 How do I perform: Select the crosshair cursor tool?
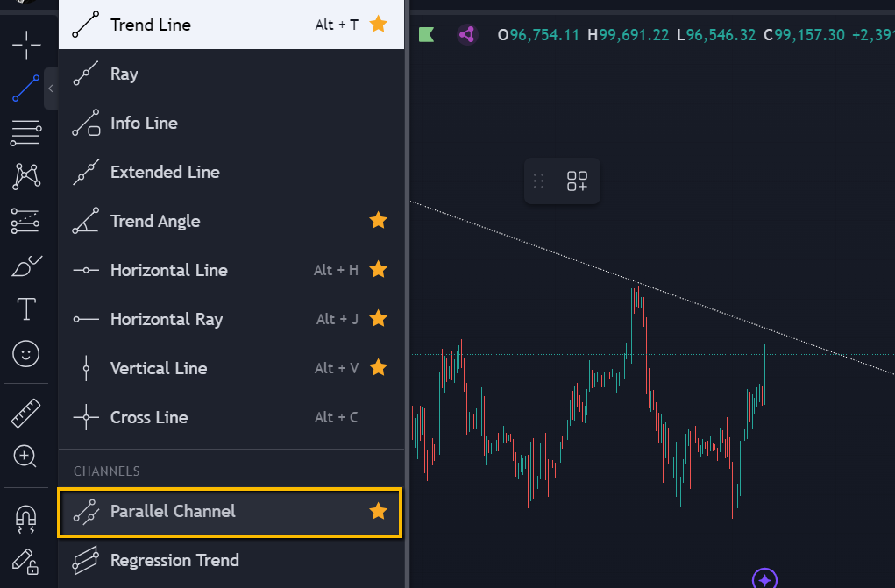click(x=26, y=46)
